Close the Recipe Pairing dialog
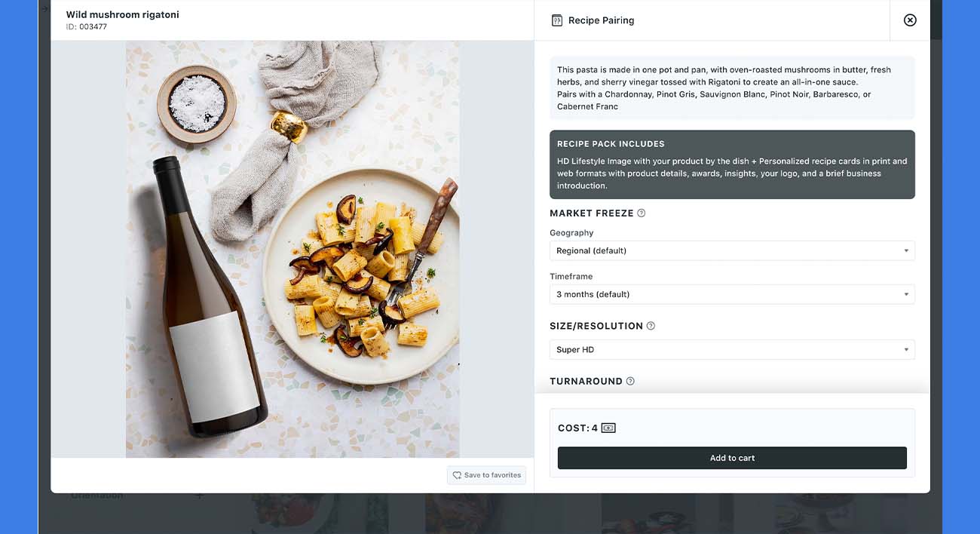Viewport: 980px width, 534px height. tap(909, 20)
